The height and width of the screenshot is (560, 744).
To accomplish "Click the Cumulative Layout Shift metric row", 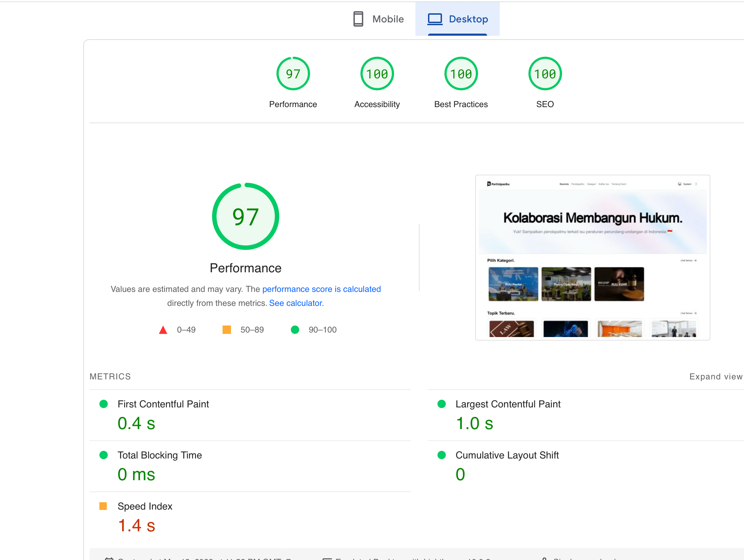I will [x=507, y=455].
